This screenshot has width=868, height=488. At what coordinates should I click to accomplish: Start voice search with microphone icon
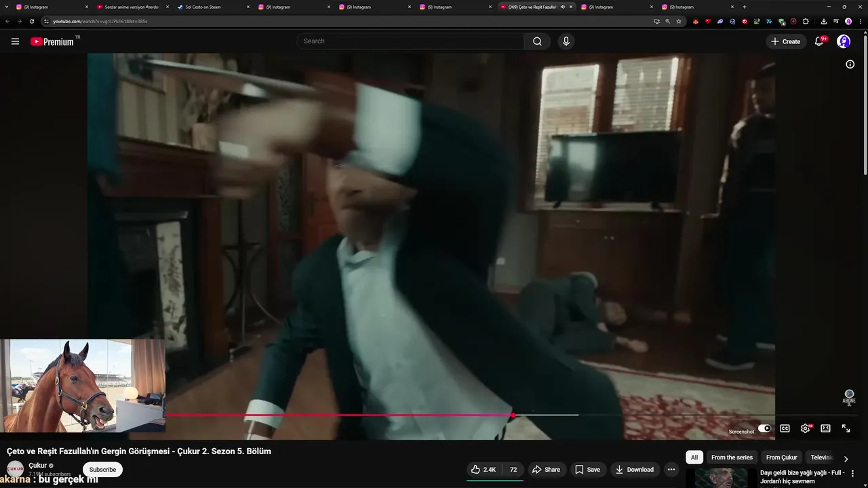pyautogui.click(x=566, y=41)
